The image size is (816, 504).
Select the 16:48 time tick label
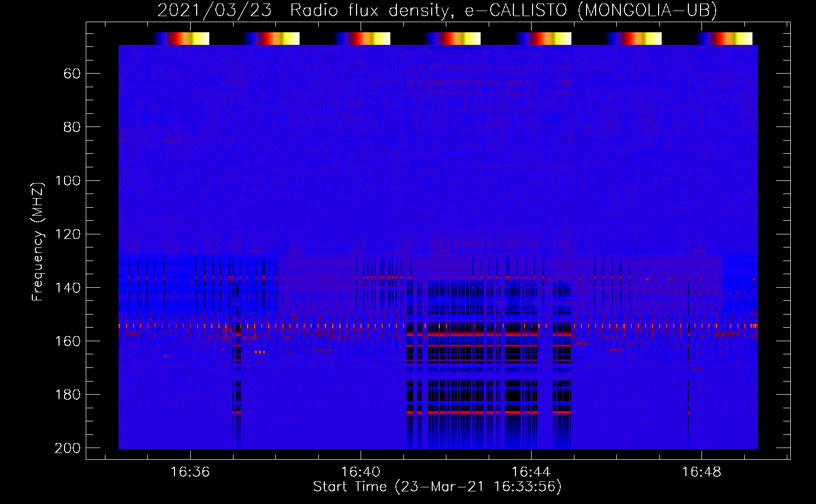(x=702, y=472)
